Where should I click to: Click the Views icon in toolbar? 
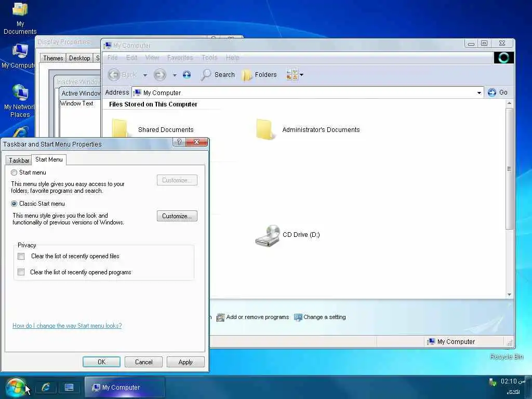coord(292,75)
